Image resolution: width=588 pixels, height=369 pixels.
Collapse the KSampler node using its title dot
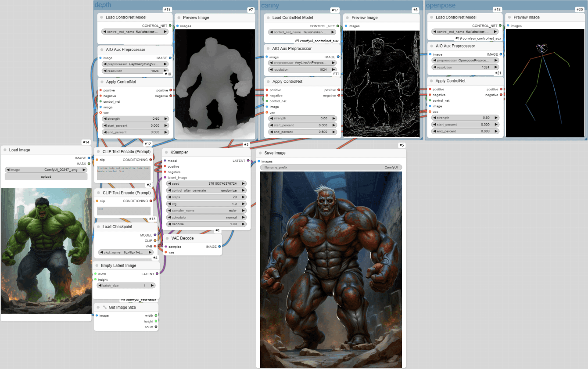(x=166, y=152)
